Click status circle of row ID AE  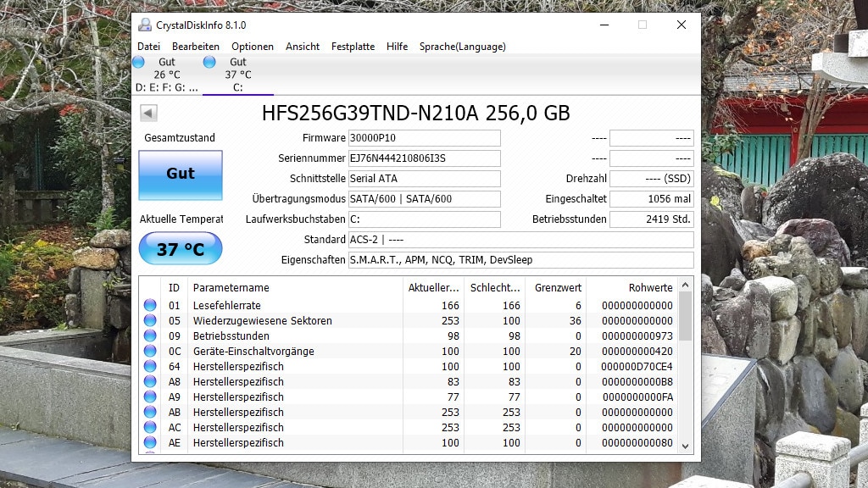point(150,442)
